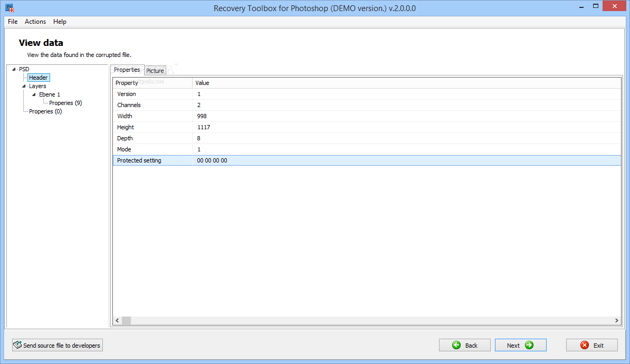Screen dimensions: 630x364
Task: Click the width value 998
Action: pos(202,116)
